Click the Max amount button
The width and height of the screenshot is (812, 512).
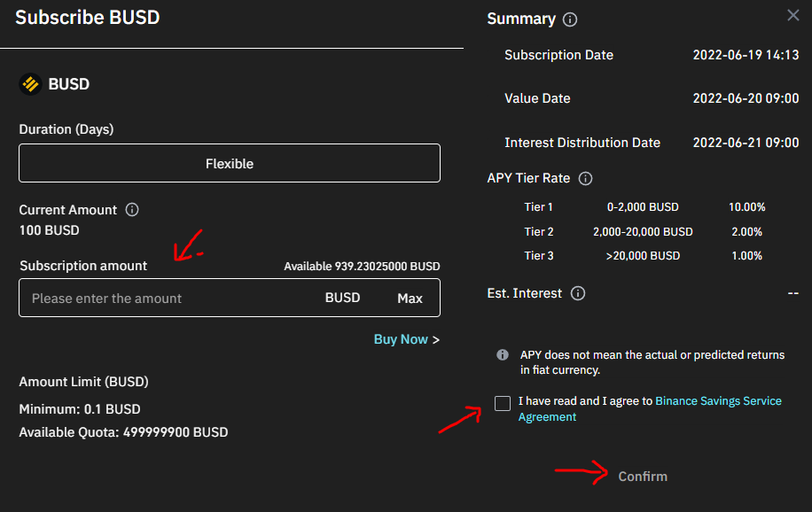(410, 299)
